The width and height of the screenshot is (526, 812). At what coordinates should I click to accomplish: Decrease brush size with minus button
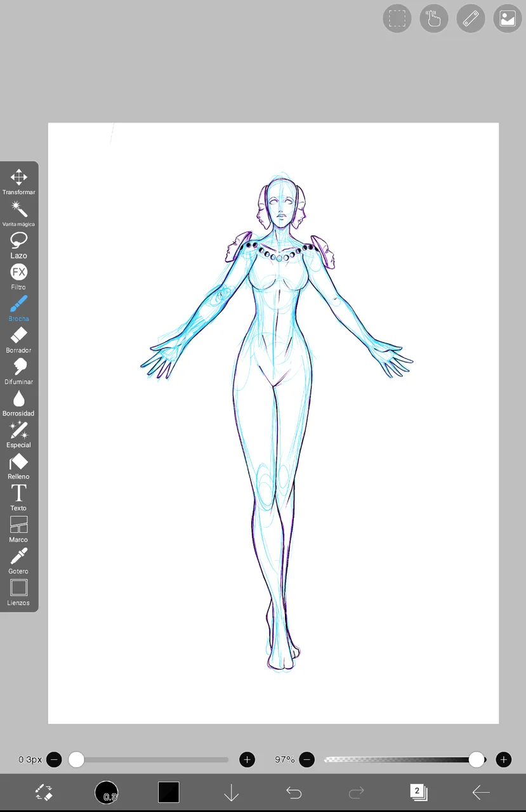tap(54, 759)
